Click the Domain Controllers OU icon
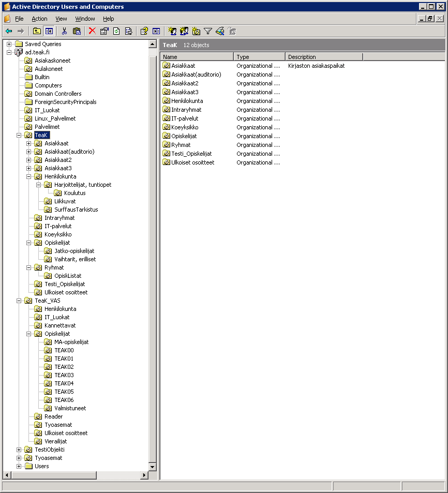Screen dimensions: 448x493 point(28,94)
